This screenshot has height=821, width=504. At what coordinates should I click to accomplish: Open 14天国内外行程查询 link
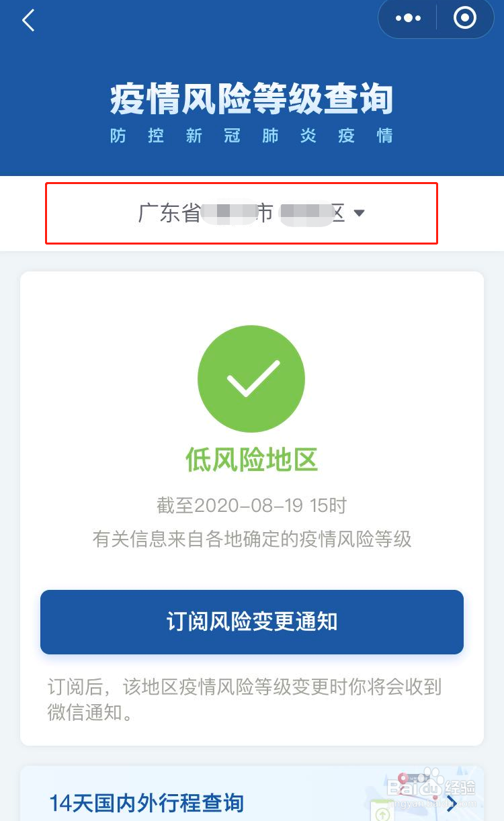[x=146, y=803]
